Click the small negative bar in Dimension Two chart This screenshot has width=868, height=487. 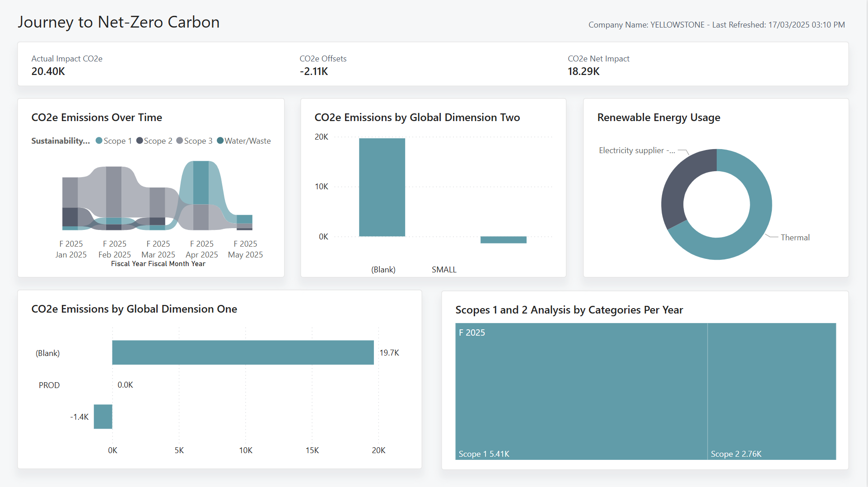503,240
